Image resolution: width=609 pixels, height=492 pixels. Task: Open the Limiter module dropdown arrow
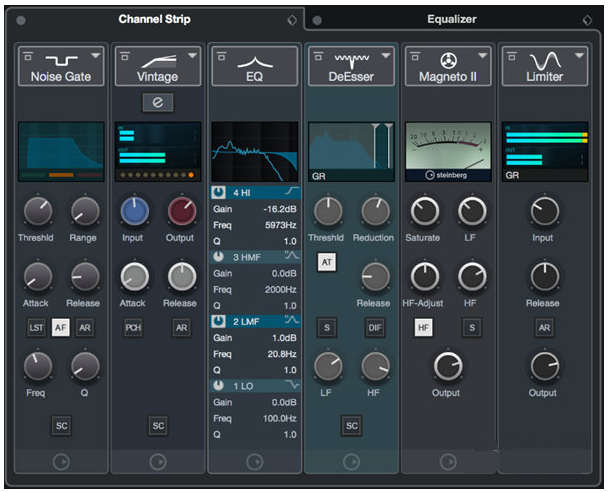pyautogui.click(x=579, y=56)
